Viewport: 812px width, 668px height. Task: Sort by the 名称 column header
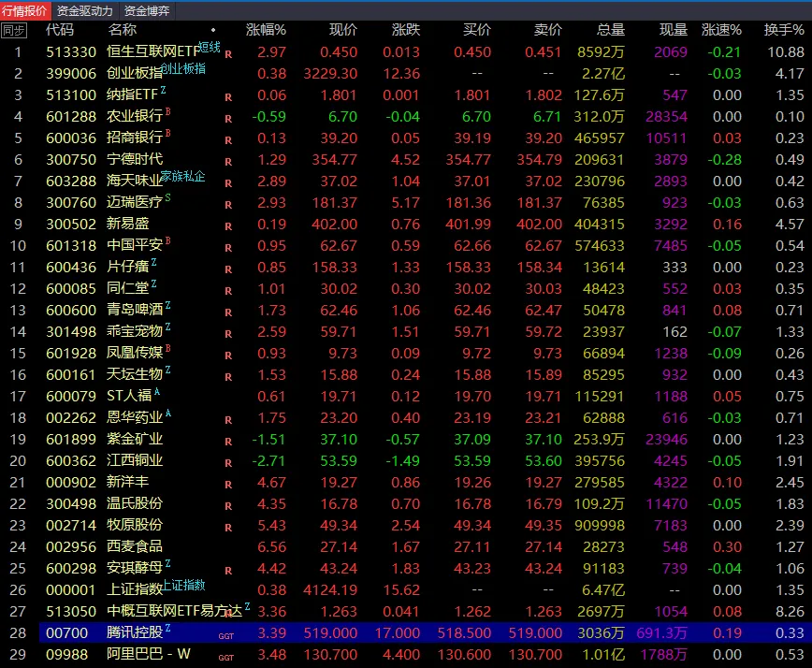(x=123, y=30)
